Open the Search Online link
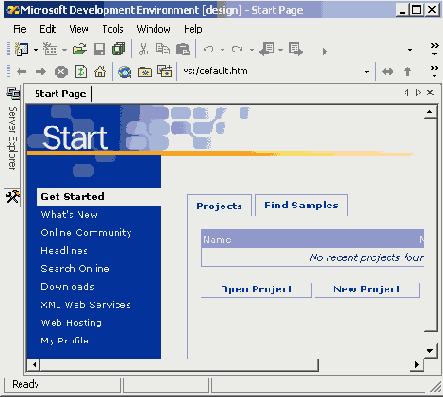Screen dimensions: 443x397 pos(75,269)
